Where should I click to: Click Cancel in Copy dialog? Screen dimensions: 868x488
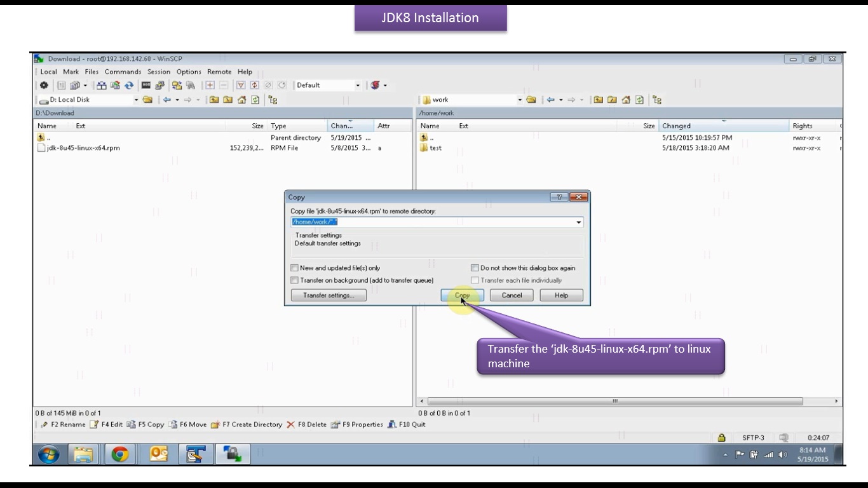512,295
